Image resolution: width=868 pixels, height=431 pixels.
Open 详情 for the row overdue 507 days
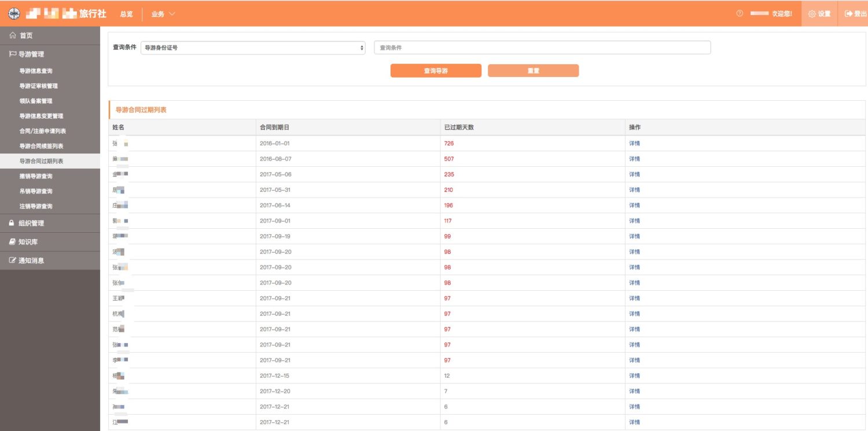pos(634,159)
